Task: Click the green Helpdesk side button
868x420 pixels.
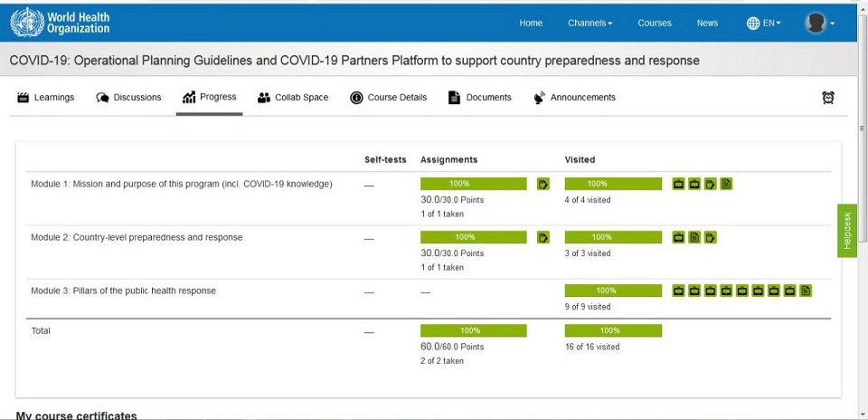Action: (x=847, y=231)
